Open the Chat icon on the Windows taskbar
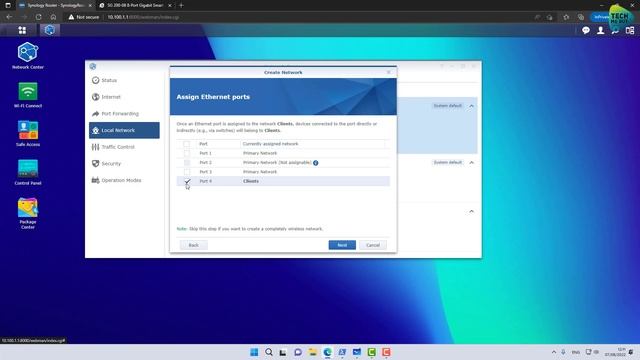 click(x=298, y=352)
